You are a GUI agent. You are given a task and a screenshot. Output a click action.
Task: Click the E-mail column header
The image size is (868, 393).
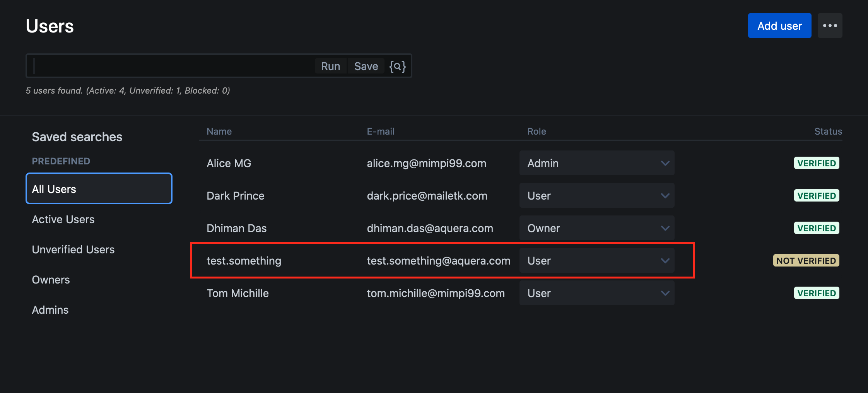coord(381,131)
